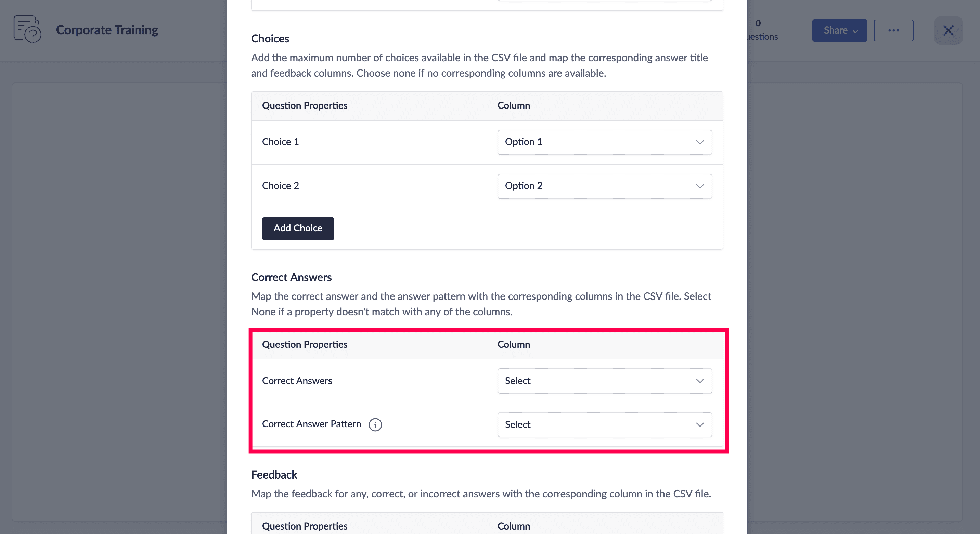Select the Choice 1 row label
Screen dimensions: 980x534
point(280,142)
